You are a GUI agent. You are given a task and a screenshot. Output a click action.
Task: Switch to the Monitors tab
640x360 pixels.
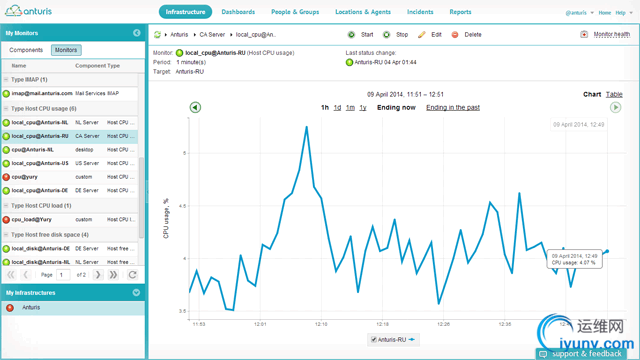pyautogui.click(x=66, y=50)
